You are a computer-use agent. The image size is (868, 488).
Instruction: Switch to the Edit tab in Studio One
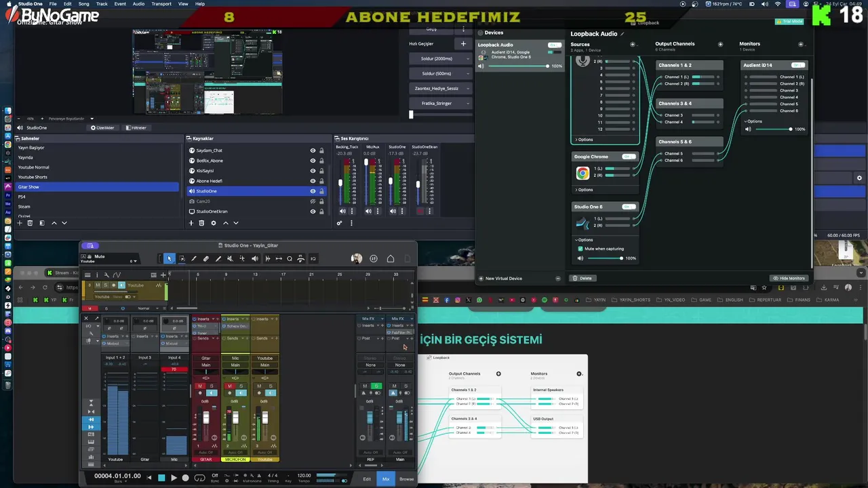[x=367, y=479]
